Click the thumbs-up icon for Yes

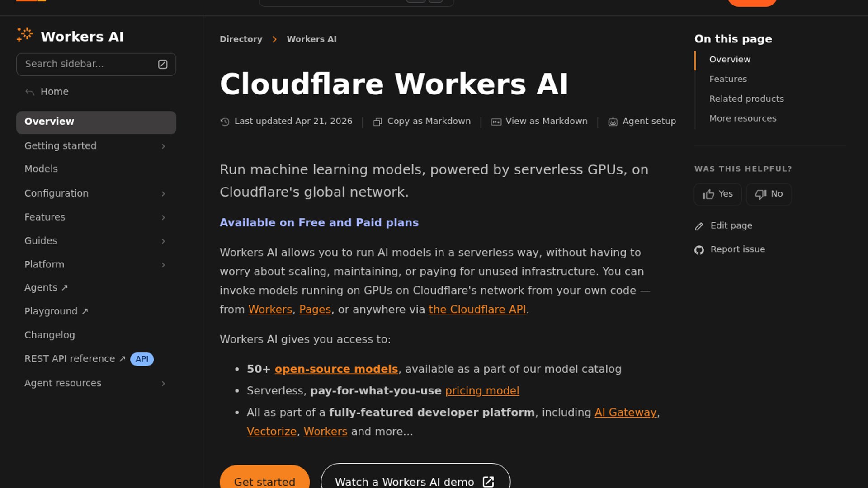point(708,194)
